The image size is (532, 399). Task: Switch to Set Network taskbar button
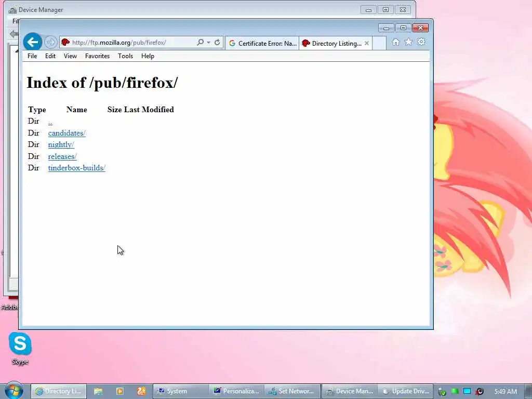[x=292, y=391]
